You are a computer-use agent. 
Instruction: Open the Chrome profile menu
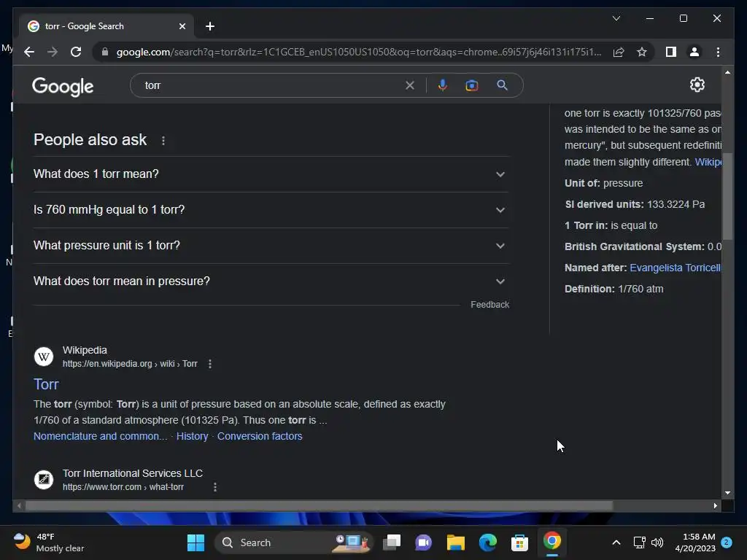(694, 52)
